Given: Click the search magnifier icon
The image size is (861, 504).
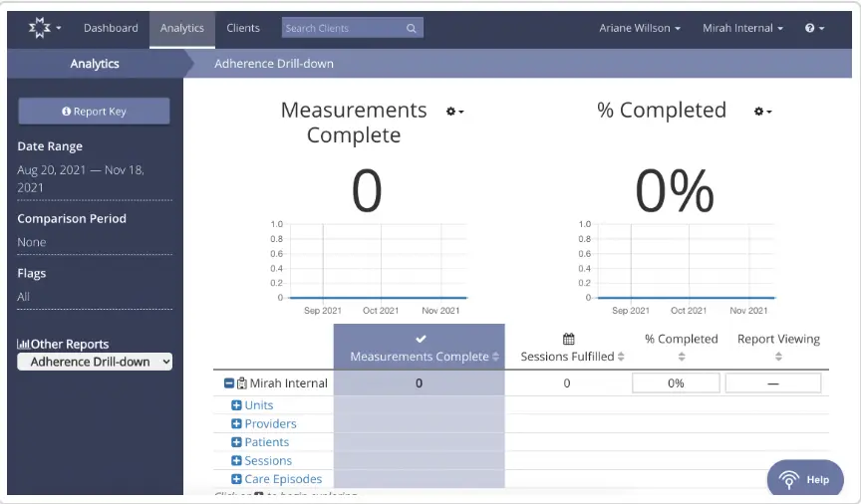Looking at the screenshot, I should point(412,28).
